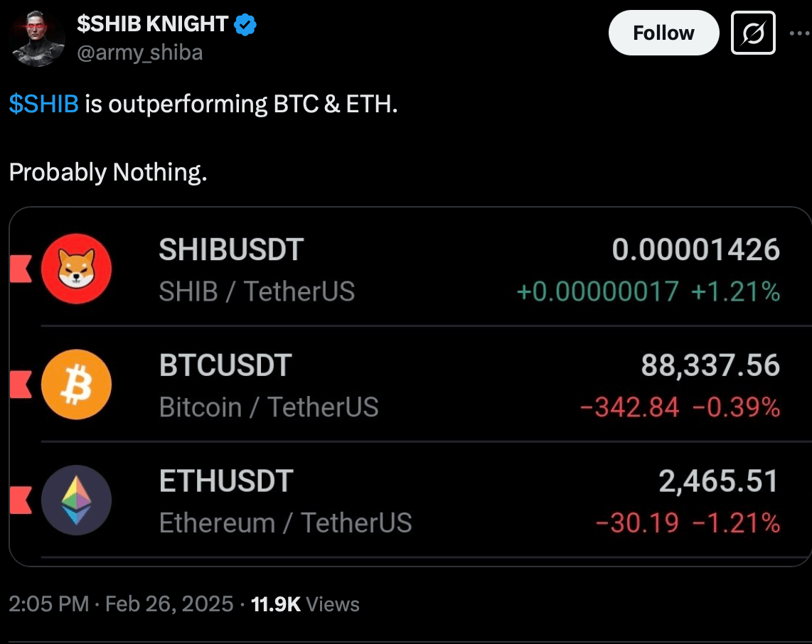Click the $SHIB KNIGHT display name
The width and height of the screenshot is (812, 644).
pos(151,25)
